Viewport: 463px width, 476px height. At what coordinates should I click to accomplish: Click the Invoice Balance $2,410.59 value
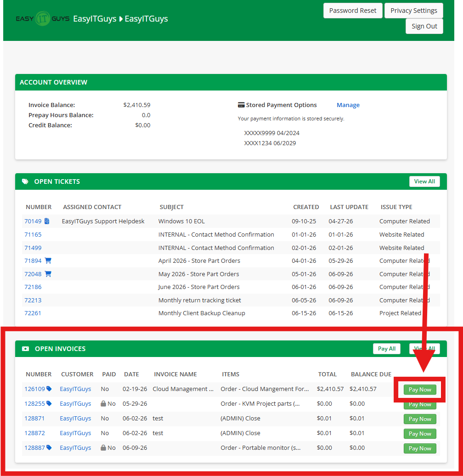tap(136, 105)
